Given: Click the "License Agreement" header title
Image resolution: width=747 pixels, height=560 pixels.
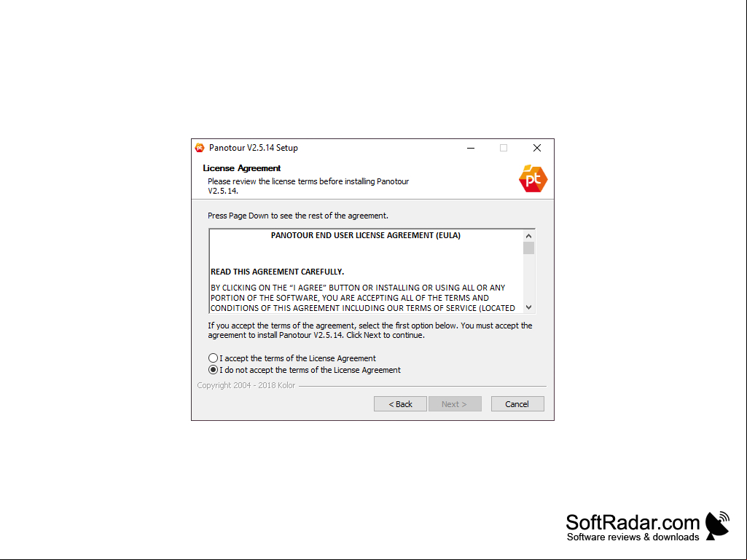Looking at the screenshot, I should 241,168.
